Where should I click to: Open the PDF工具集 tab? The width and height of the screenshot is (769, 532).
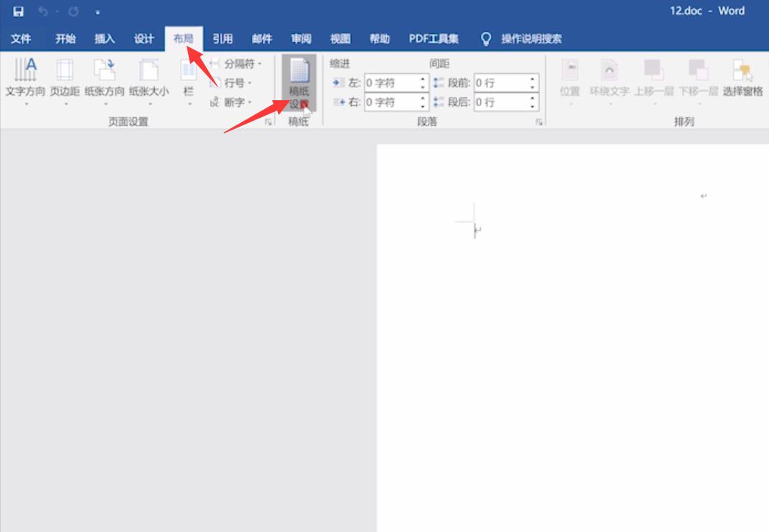pyautogui.click(x=434, y=39)
